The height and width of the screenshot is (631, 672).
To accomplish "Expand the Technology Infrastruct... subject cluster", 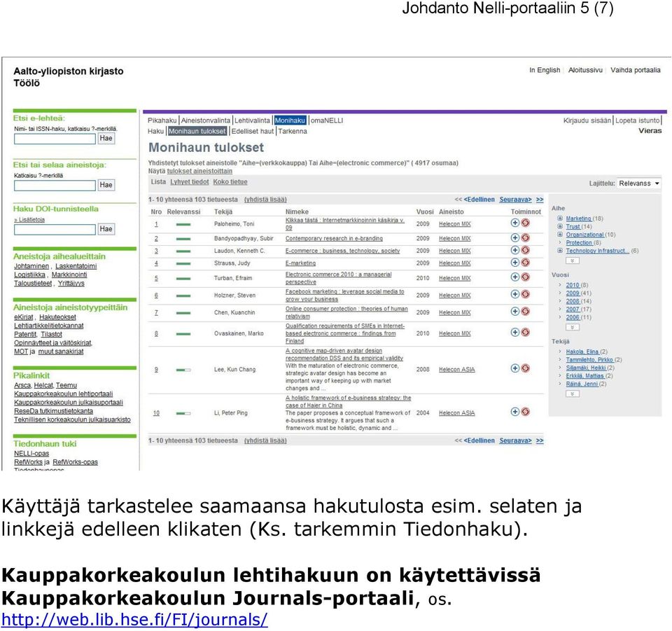I will pyautogui.click(x=560, y=251).
